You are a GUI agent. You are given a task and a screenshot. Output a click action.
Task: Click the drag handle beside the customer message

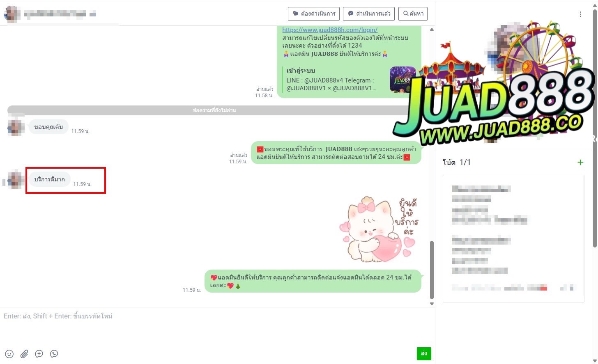[4, 182]
